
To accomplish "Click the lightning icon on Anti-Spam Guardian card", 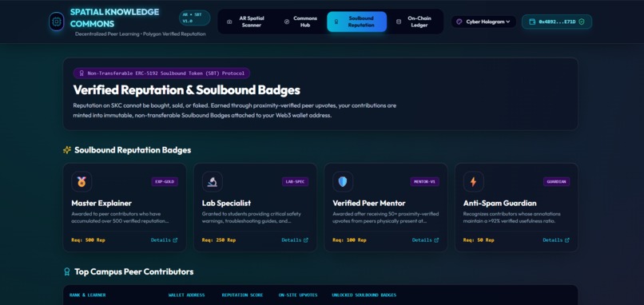I will (x=474, y=181).
